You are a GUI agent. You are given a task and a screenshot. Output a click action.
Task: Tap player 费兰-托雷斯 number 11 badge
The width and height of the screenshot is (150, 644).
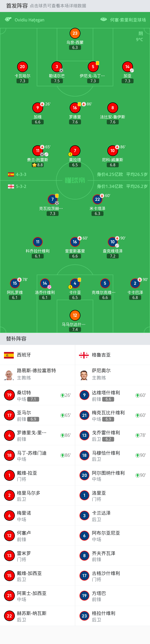click(x=38, y=150)
